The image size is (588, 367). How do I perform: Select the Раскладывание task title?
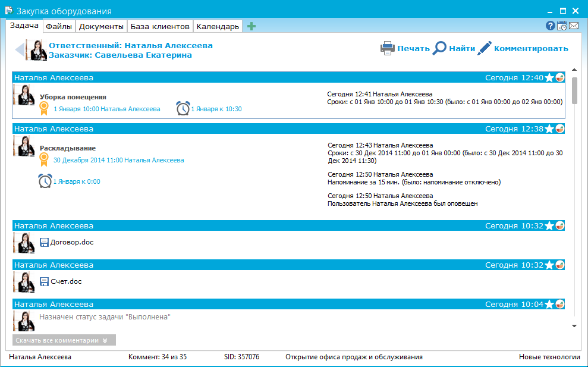[x=68, y=148]
